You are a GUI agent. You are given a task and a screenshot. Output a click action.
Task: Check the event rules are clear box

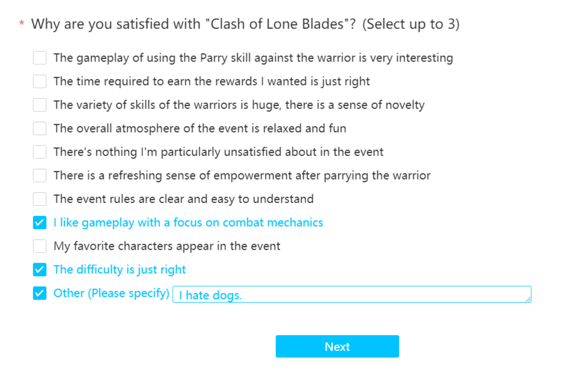pyautogui.click(x=40, y=199)
